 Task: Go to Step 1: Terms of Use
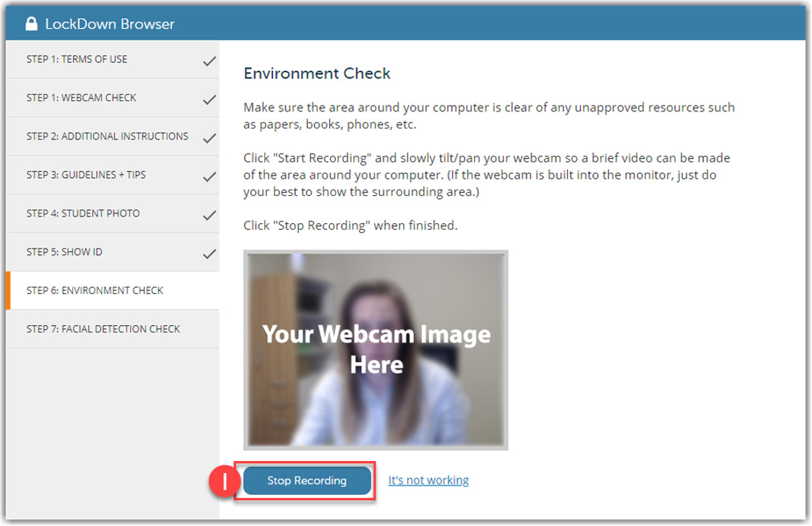[x=77, y=60]
